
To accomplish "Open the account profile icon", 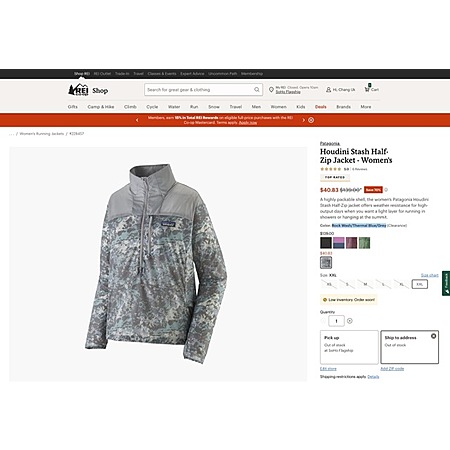I will click(328, 90).
